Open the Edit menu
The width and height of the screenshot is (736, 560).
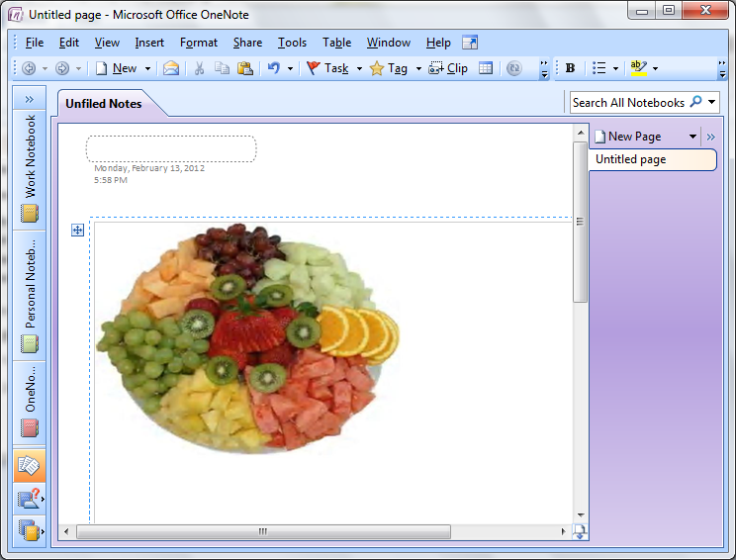[69, 43]
